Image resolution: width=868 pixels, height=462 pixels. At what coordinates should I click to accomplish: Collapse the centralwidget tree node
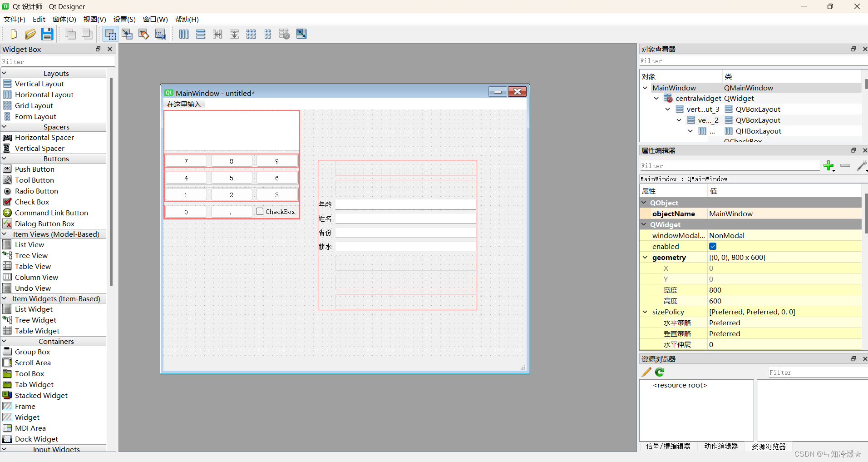click(656, 98)
